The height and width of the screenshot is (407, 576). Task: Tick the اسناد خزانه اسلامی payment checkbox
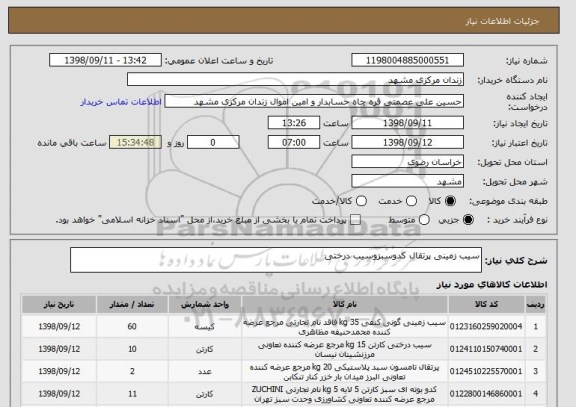pos(355,220)
